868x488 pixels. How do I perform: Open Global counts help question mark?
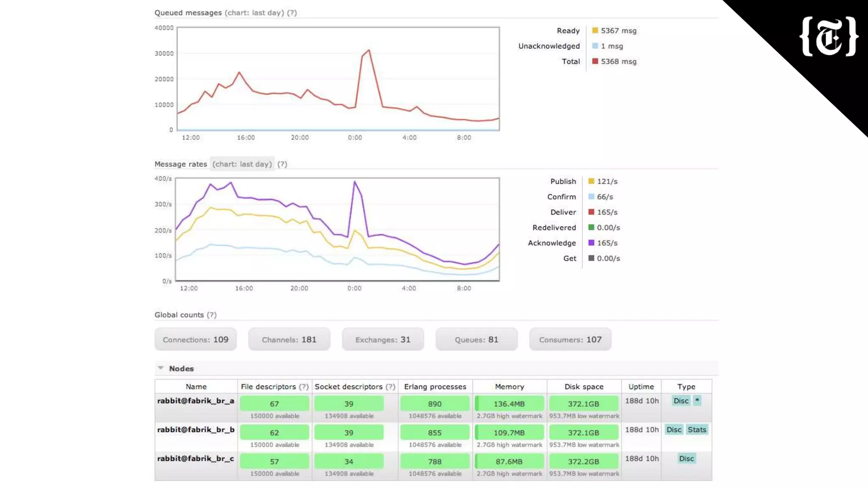[x=211, y=315]
